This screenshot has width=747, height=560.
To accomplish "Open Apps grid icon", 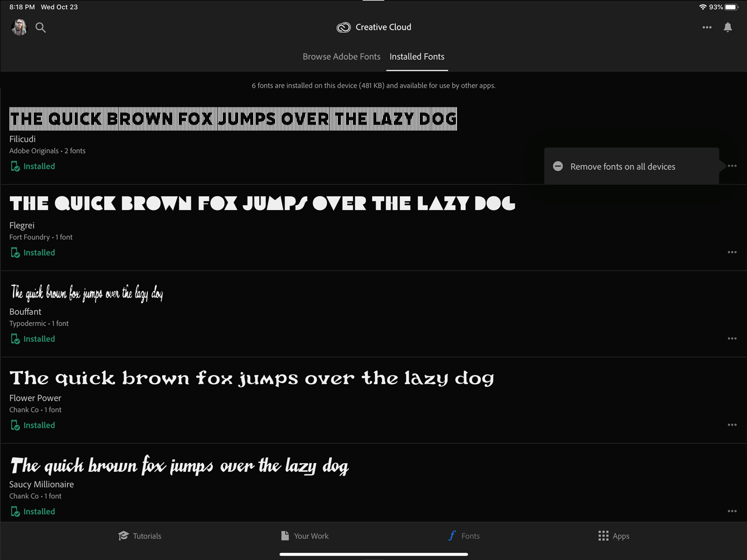I will coord(604,536).
